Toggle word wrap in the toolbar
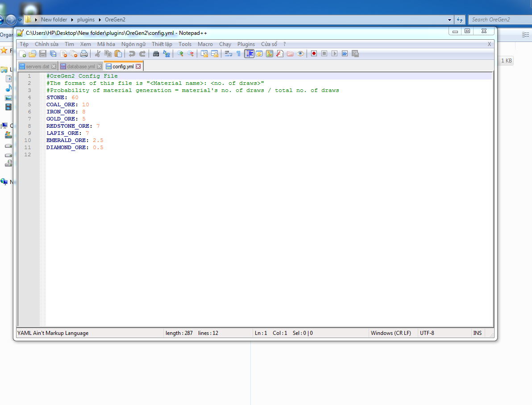This screenshot has width=532, height=405. tap(228, 54)
